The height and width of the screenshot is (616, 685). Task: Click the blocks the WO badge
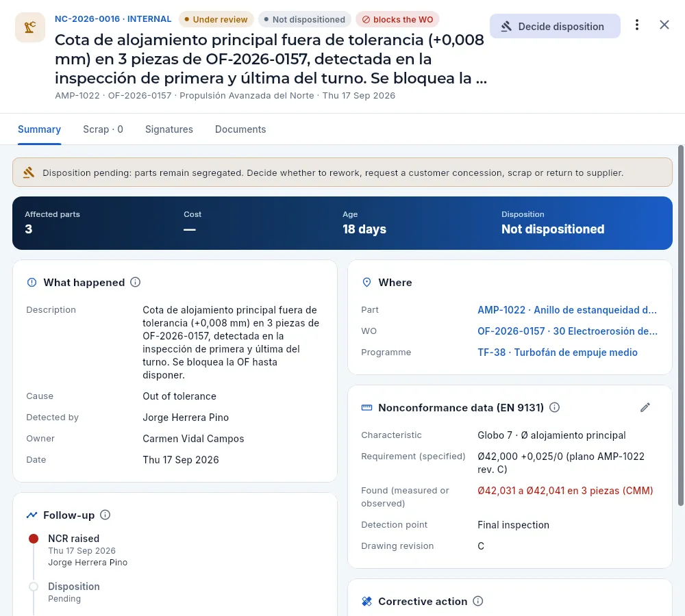397,20
